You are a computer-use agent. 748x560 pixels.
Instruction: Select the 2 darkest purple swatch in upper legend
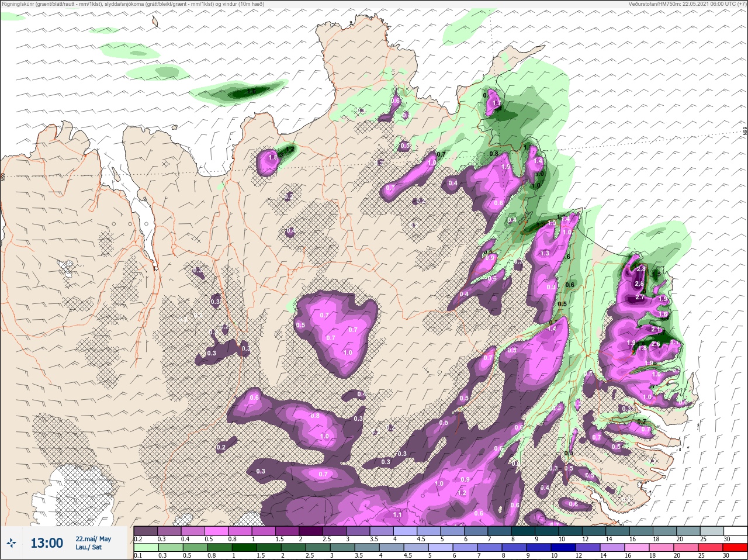point(311,531)
